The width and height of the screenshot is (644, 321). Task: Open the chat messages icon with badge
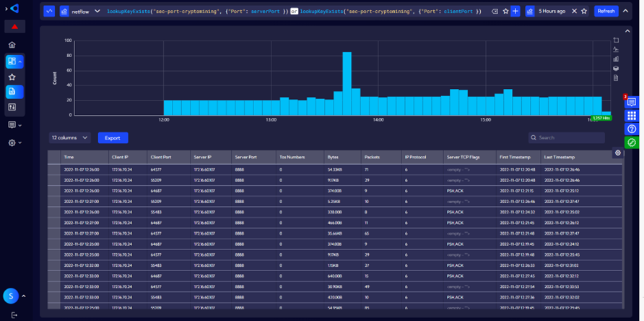click(x=631, y=103)
